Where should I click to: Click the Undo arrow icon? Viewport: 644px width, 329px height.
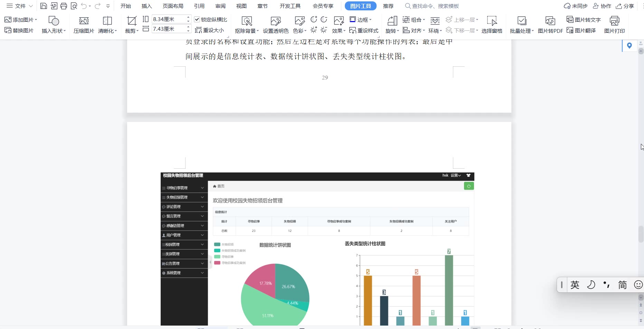[84, 6]
